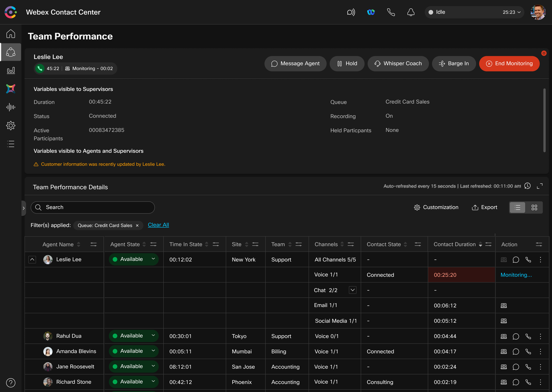Toggle the list view layout button
552x392 pixels.
(517, 207)
